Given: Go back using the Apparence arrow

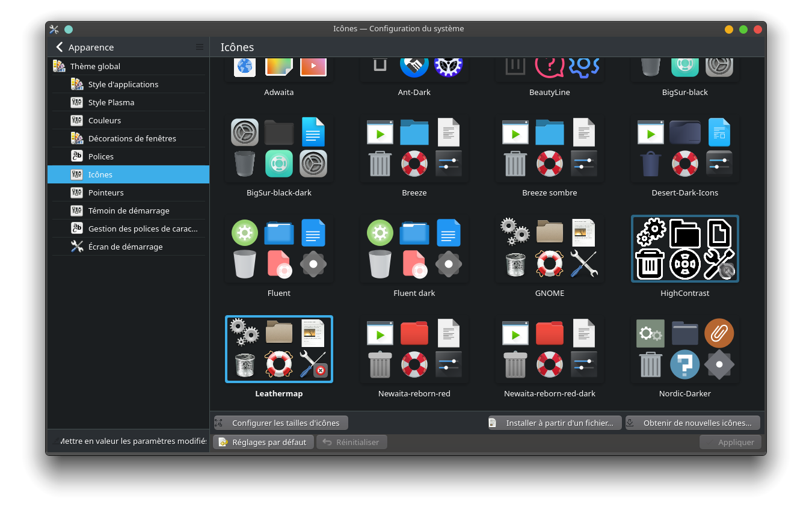Looking at the screenshot, I should click(x=59, y=47).
